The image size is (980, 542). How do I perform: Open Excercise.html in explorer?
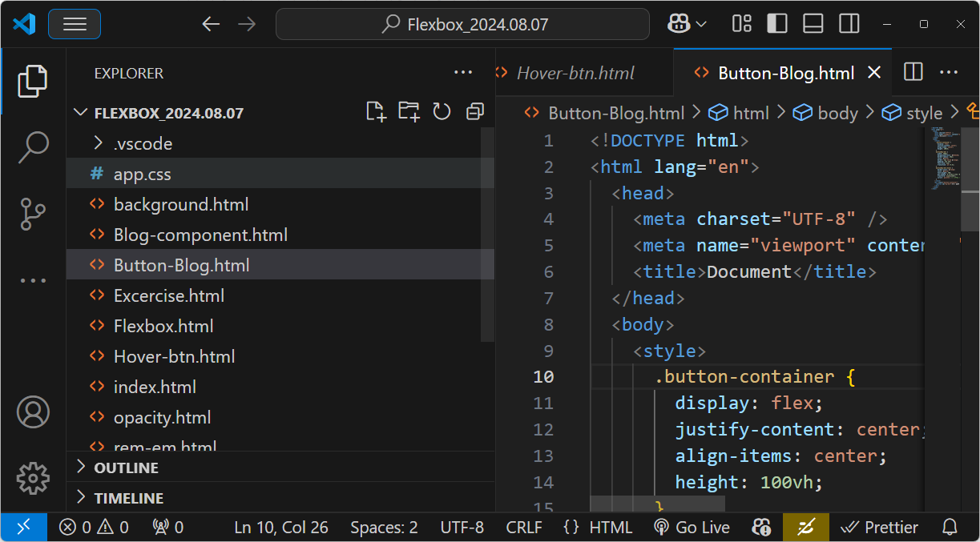(x=280, y=296)
